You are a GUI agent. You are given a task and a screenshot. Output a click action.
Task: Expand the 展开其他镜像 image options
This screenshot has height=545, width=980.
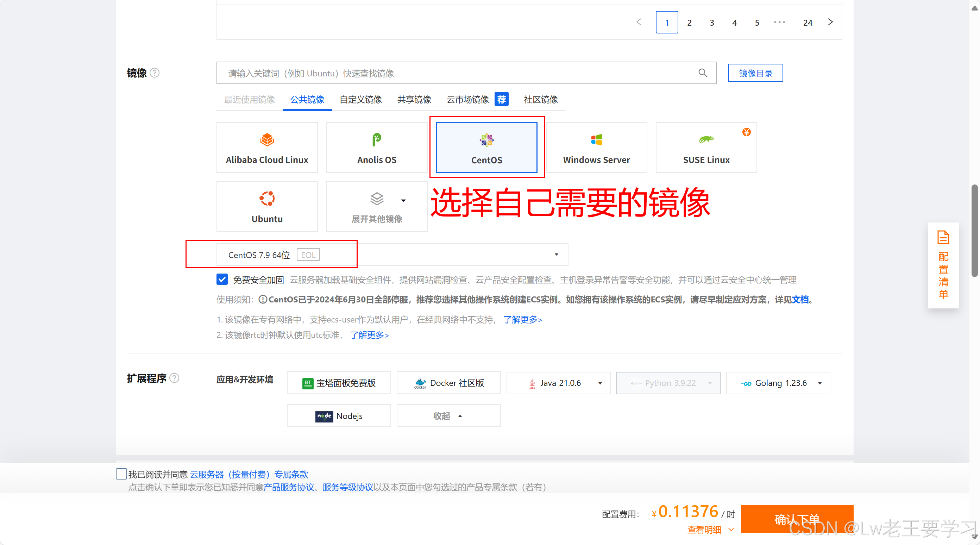(x=377, y=206)
